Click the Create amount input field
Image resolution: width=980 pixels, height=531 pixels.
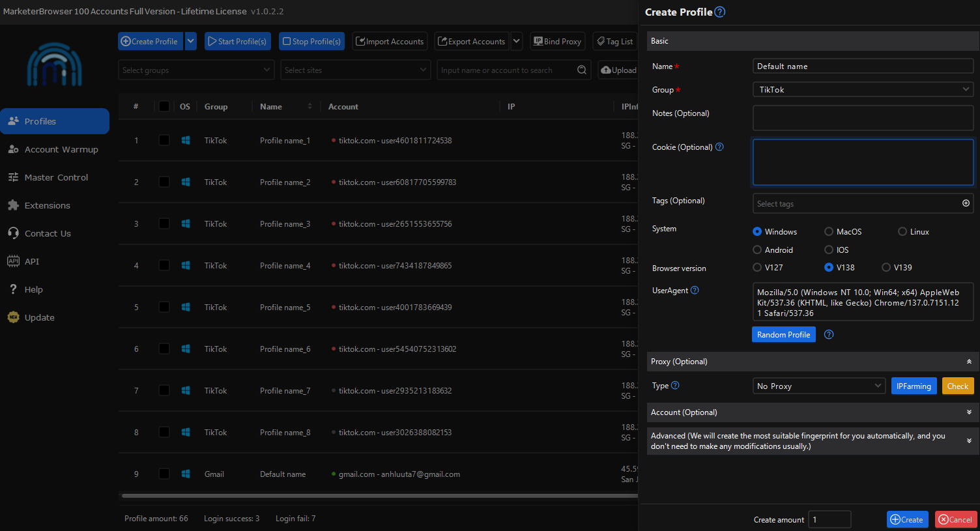tap(829, 519)
